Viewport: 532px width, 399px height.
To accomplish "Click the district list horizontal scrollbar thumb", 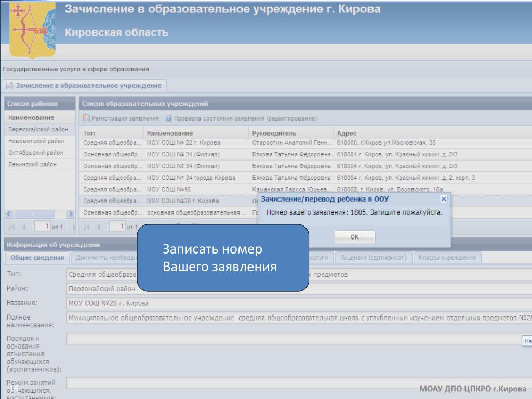I will pos(34,214).
